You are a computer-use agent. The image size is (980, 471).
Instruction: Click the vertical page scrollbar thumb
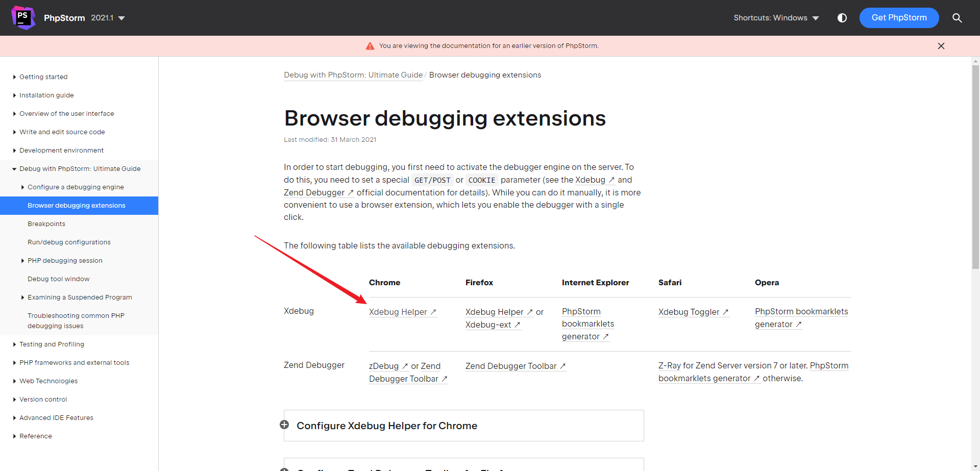[x=975, y=167]
